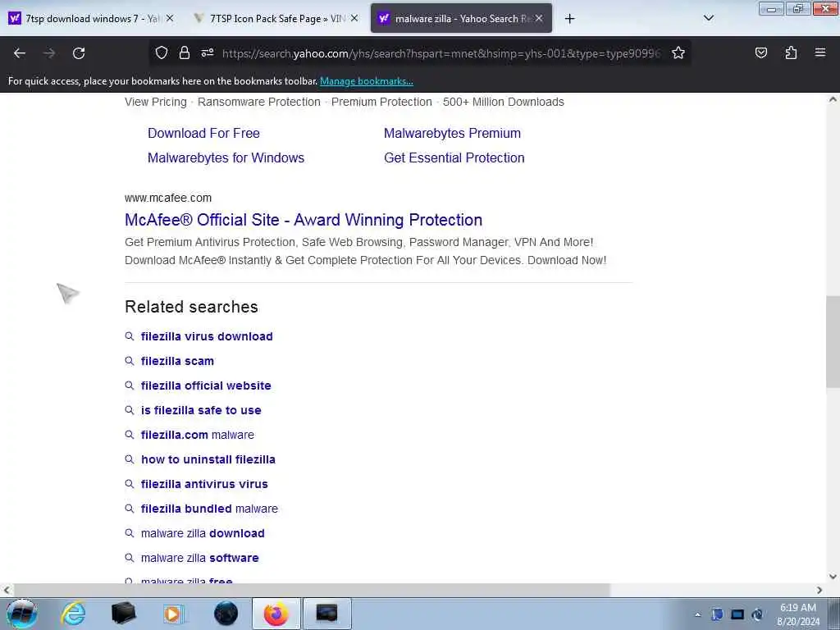The width and height of the screenshot is (840, 630).
Task: Bookmark this page with the star
Action: pos(678,52)
